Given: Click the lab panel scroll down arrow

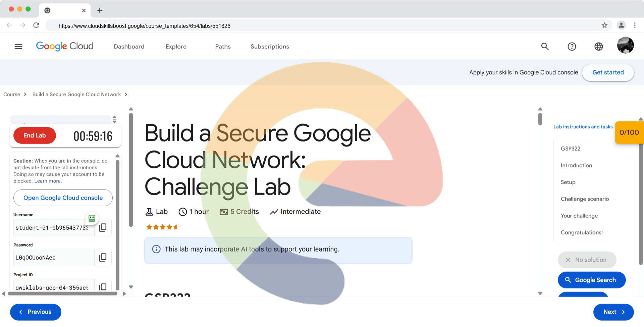Looking at the screenshot, I should (x=131, y=287).
